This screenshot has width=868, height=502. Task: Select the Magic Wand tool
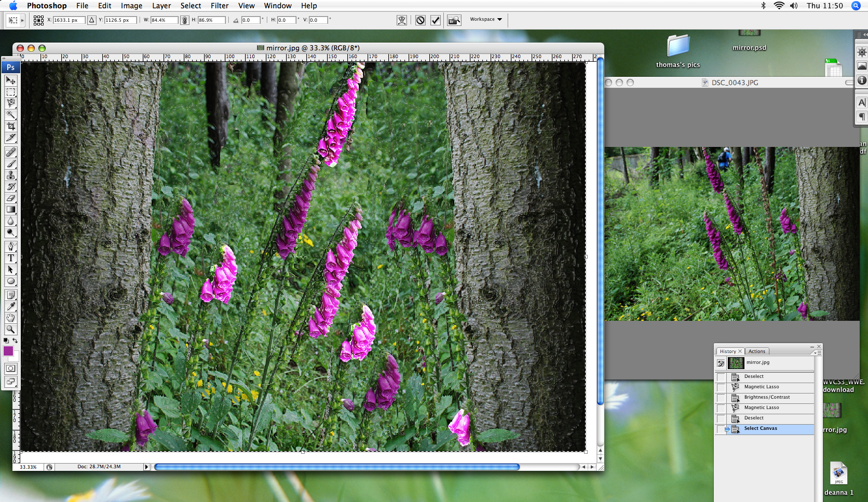point(10,115)
